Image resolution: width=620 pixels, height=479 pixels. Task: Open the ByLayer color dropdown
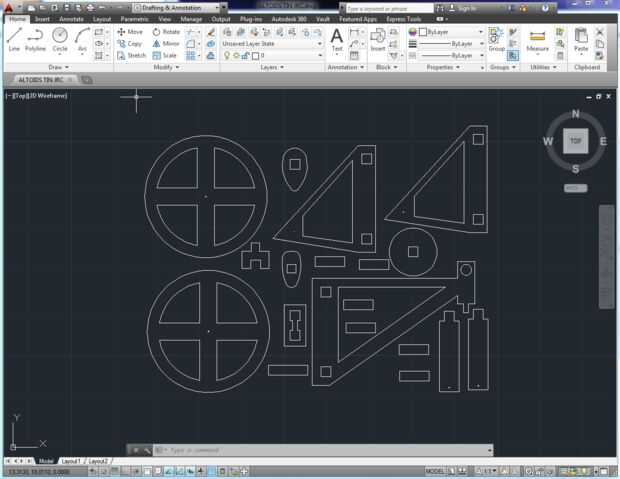point(451,32)
